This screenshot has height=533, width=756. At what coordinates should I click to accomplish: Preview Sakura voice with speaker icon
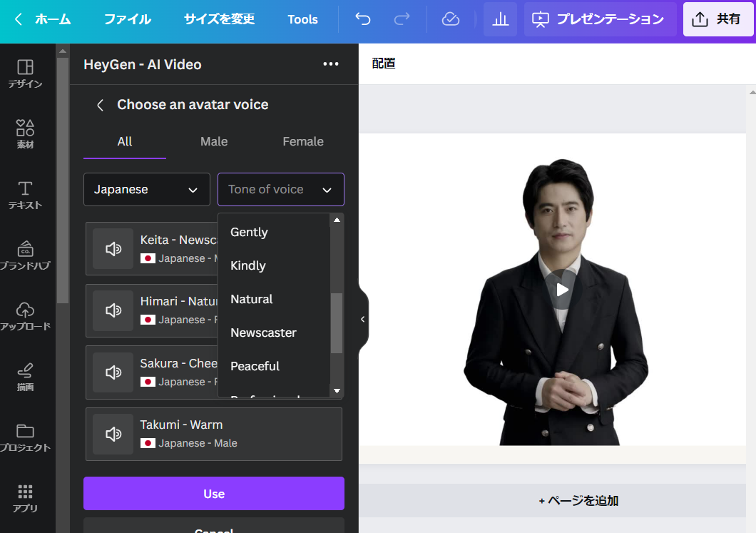[x=113, y=372]
